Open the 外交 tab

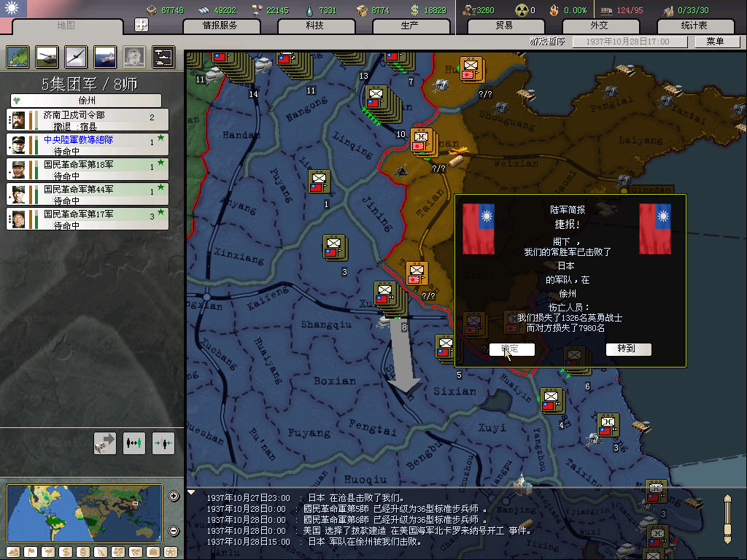[x=600, y=26]
